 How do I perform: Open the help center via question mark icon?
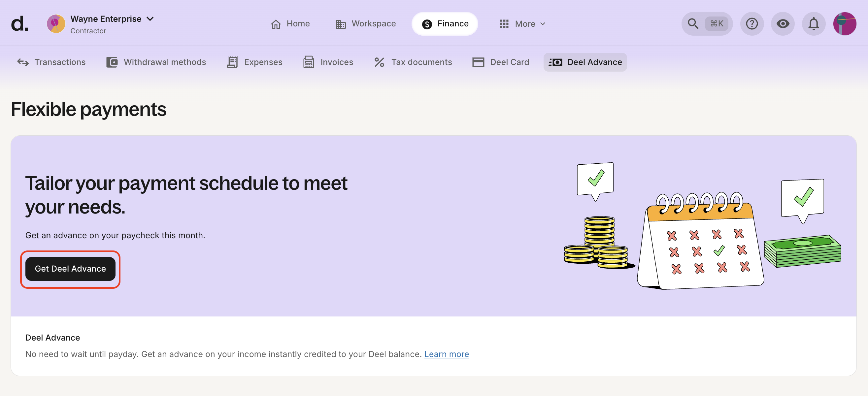click(752, 23)
